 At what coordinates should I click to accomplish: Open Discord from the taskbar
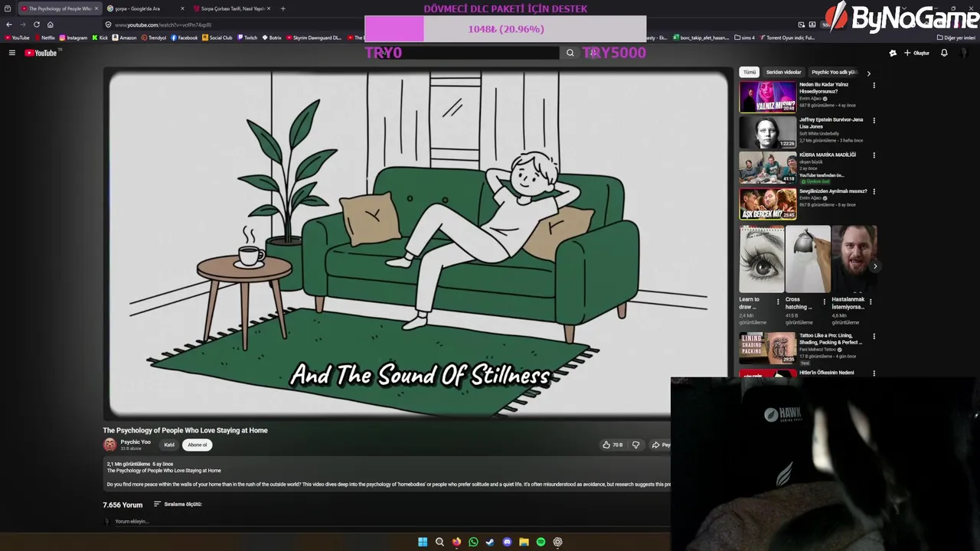coord(507,542)
